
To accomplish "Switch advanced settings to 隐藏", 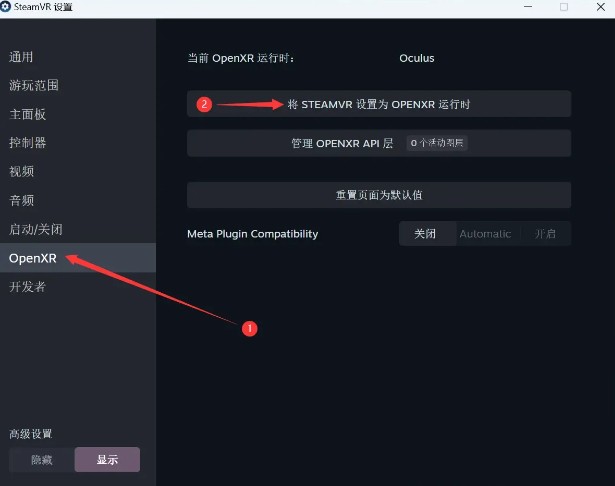I will click(x=42, y=459).
